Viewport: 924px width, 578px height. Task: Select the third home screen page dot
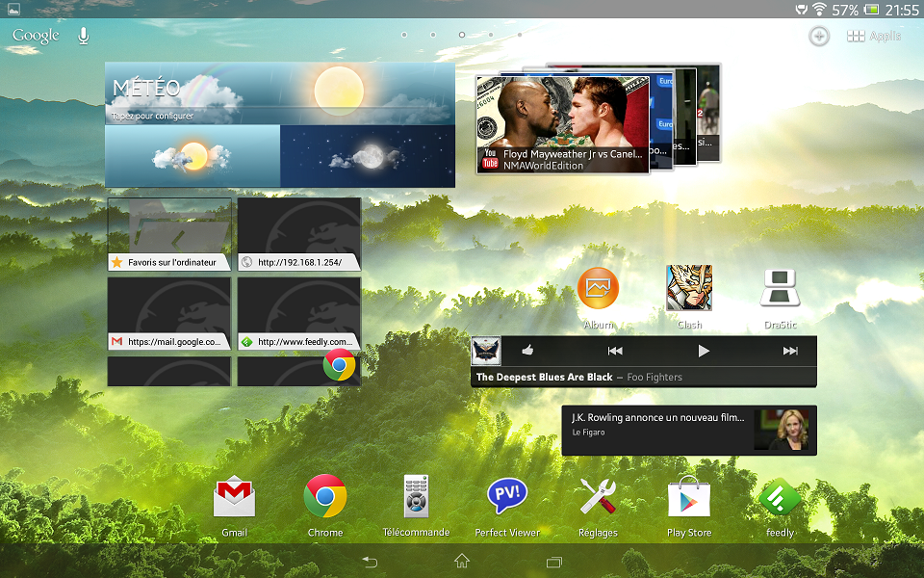coord(462,35)
